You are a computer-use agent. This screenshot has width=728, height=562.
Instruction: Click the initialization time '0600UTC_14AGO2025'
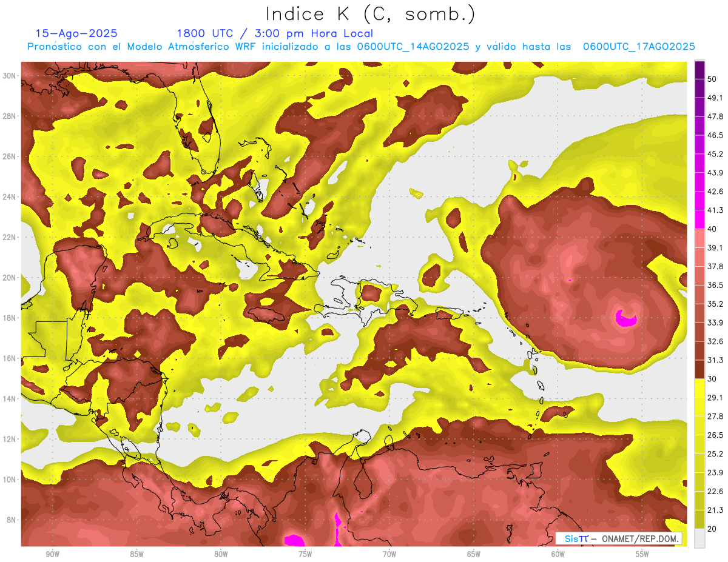413,47
